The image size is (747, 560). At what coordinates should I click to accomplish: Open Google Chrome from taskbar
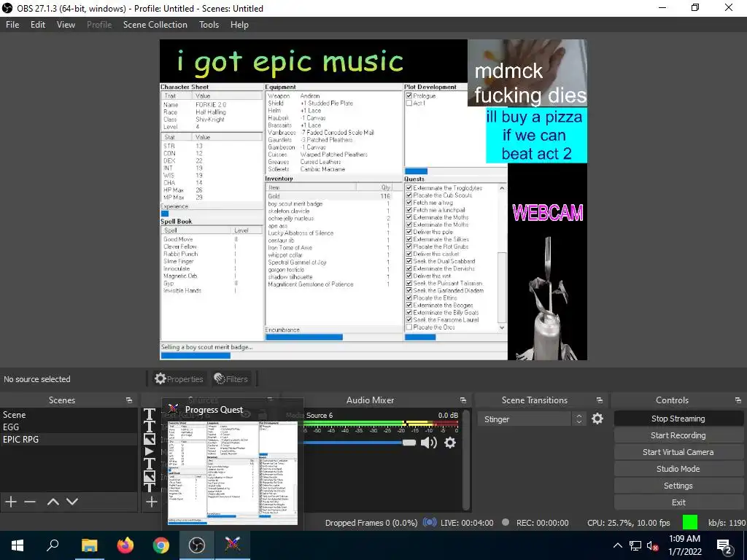pos(161,545)
